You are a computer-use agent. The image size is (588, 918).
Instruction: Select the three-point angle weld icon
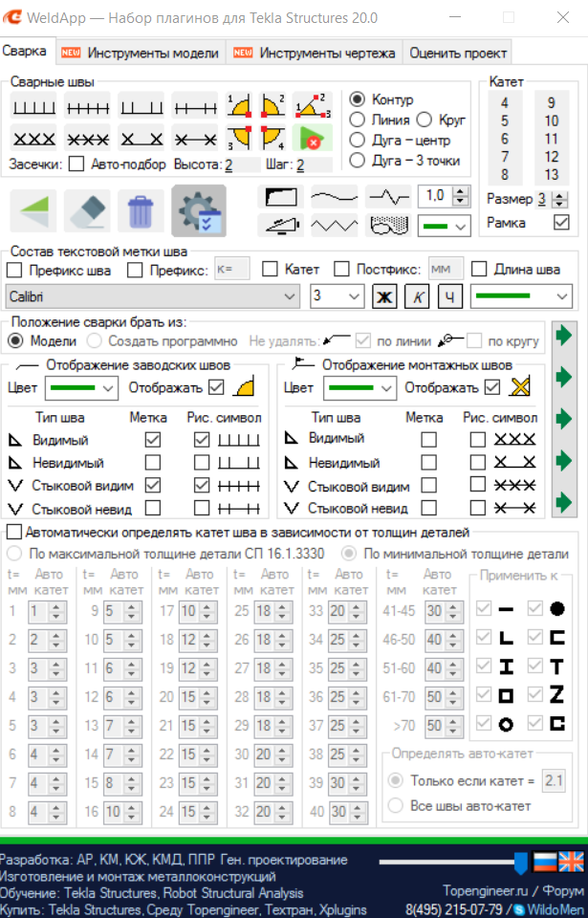point(312,105)
